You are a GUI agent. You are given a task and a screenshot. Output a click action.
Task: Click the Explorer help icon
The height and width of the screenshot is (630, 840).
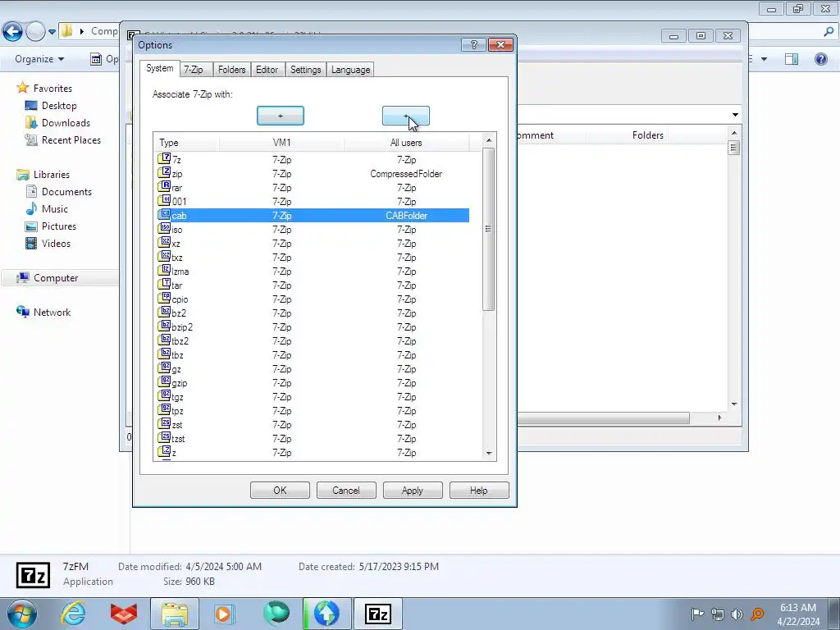[x=820, y=59]
